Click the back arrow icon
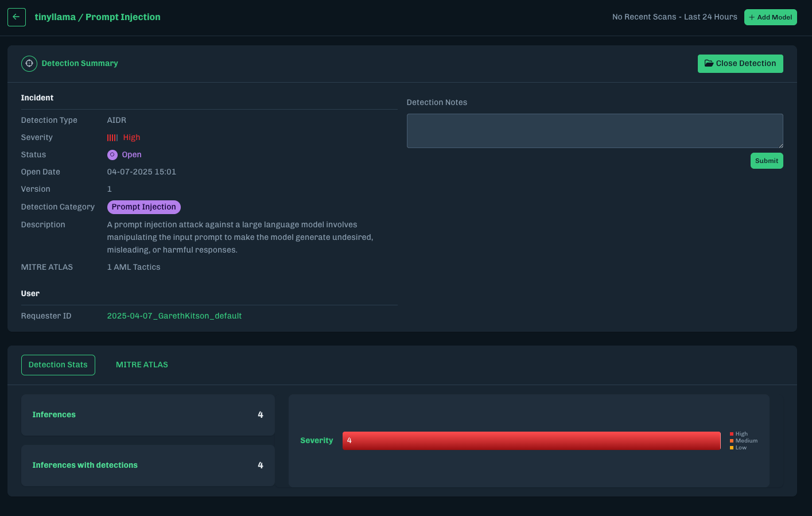The image size is (812, 516). pos(17,17)
